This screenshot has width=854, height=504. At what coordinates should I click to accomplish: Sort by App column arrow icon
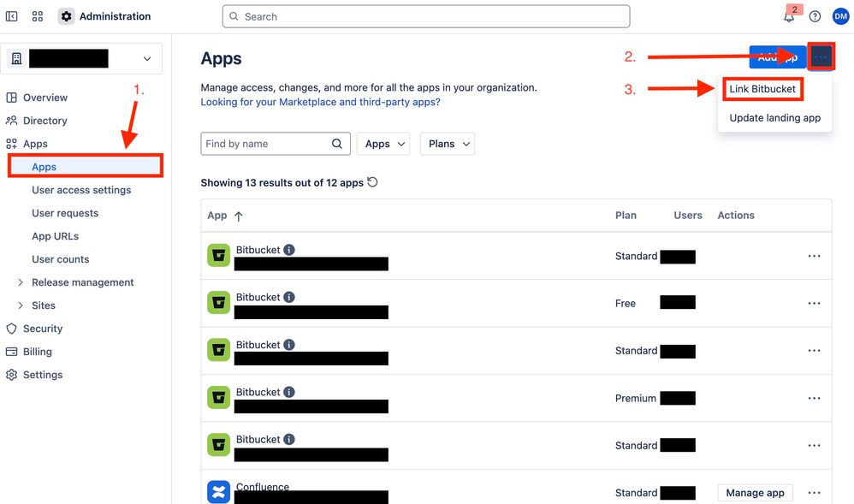[x=239, y=216]
